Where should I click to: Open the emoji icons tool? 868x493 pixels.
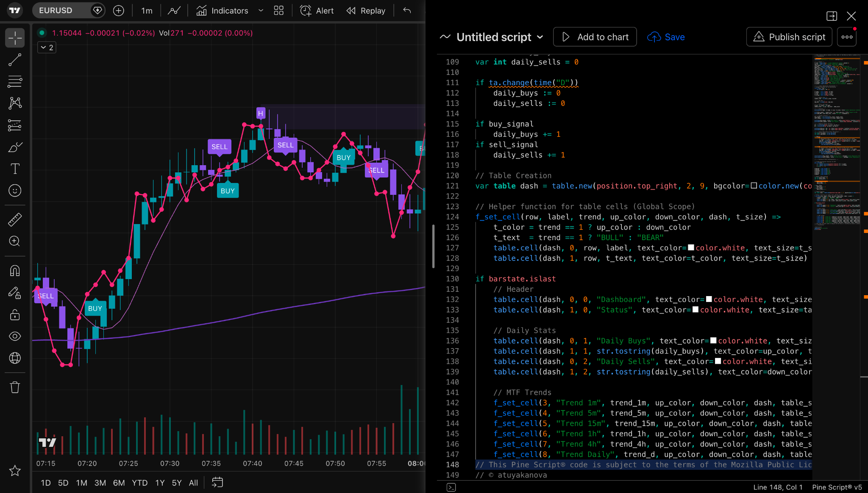coord(15,191)
